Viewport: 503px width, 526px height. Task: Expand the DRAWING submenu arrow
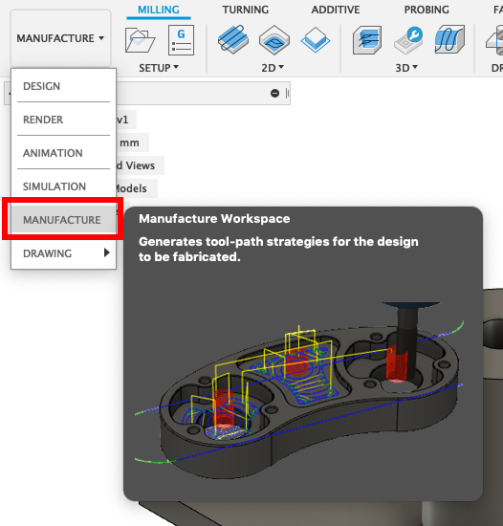107,253
